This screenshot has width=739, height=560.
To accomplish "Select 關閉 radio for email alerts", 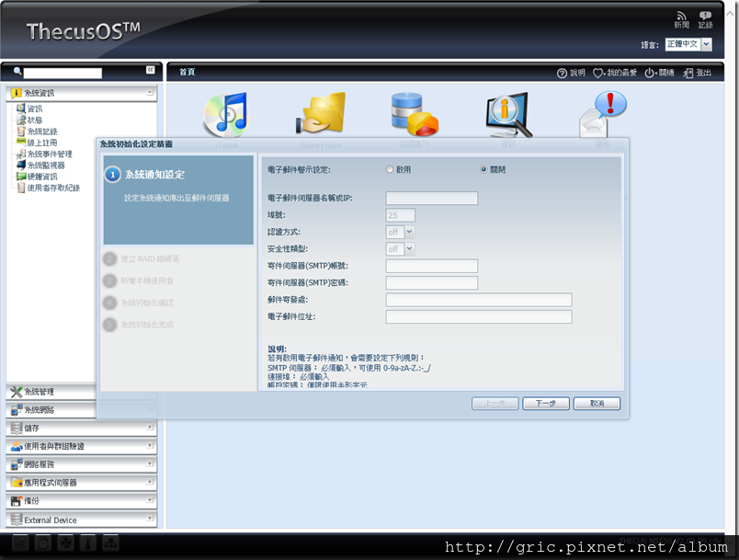I will [483, 170].
